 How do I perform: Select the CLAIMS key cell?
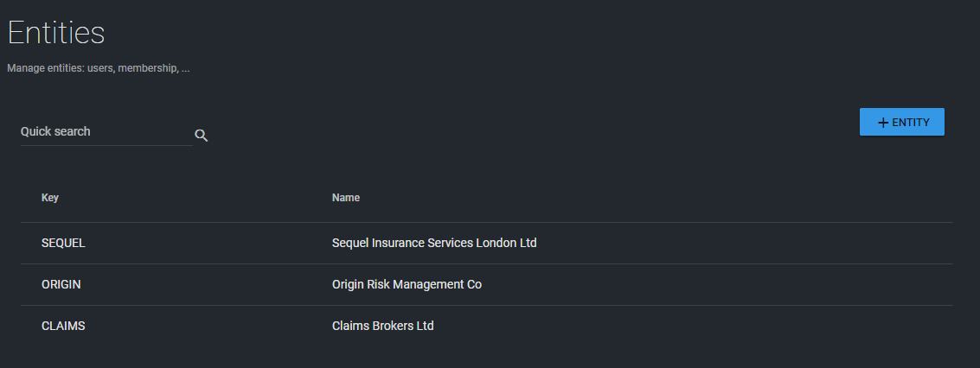click(x=63, y=326)
